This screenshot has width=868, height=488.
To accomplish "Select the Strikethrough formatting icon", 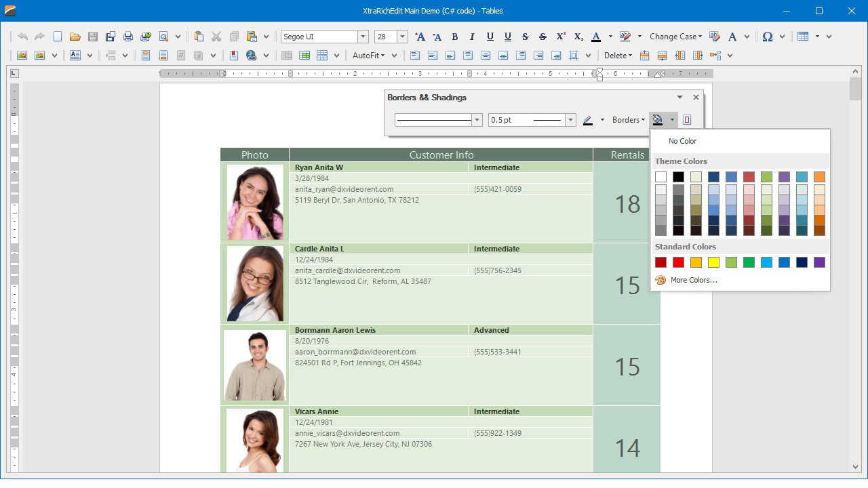I will (524, 37).
